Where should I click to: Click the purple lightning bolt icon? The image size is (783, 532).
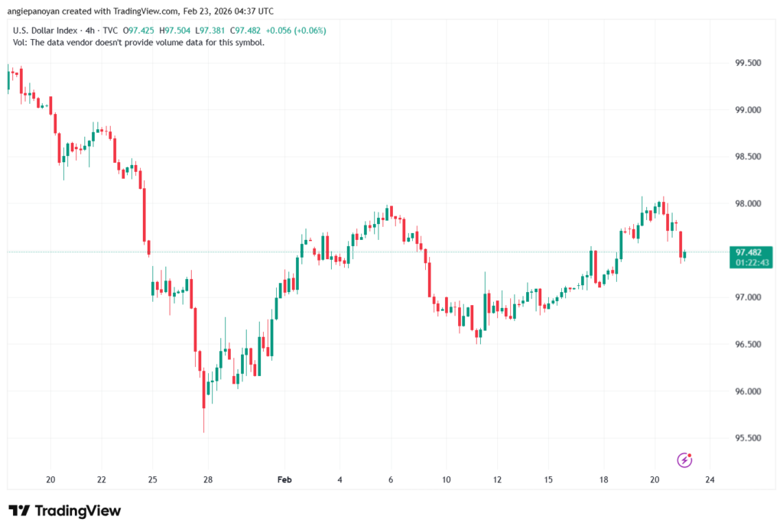(685, 459)
